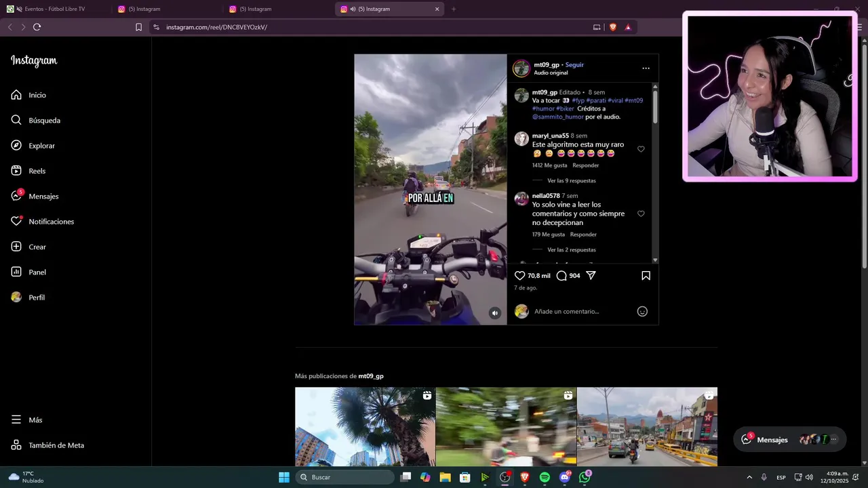Go back in browser history
868x488 pixels.
9,27
